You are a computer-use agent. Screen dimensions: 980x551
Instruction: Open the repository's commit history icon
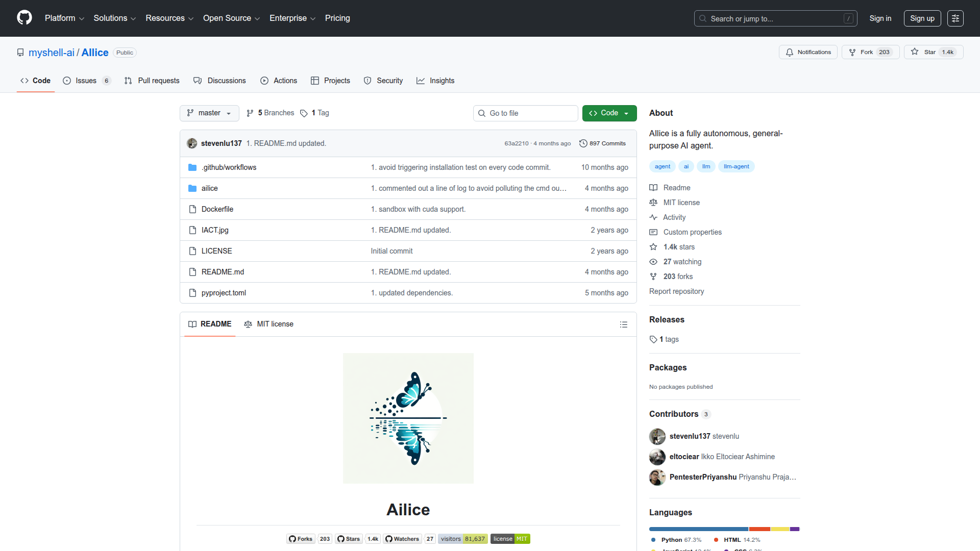tap(583, 143)
